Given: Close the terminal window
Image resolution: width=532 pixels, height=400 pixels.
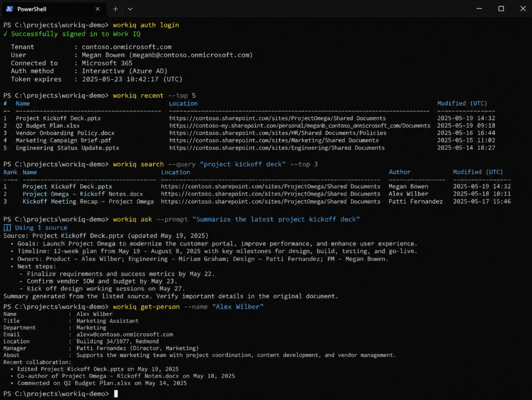Looking at the screenshot, I should point(523,8).
